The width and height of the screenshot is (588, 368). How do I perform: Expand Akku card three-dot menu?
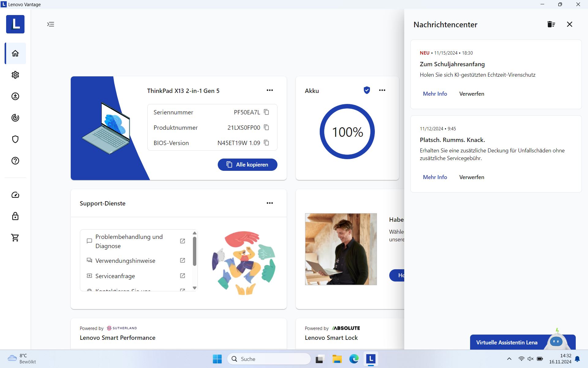pos(382,90)
